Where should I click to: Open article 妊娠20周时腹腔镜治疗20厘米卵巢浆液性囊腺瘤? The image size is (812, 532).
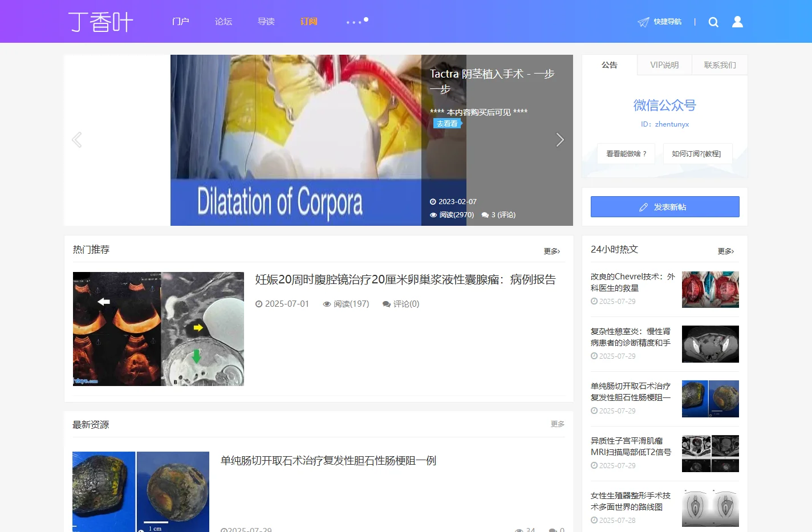click(405, 279)
